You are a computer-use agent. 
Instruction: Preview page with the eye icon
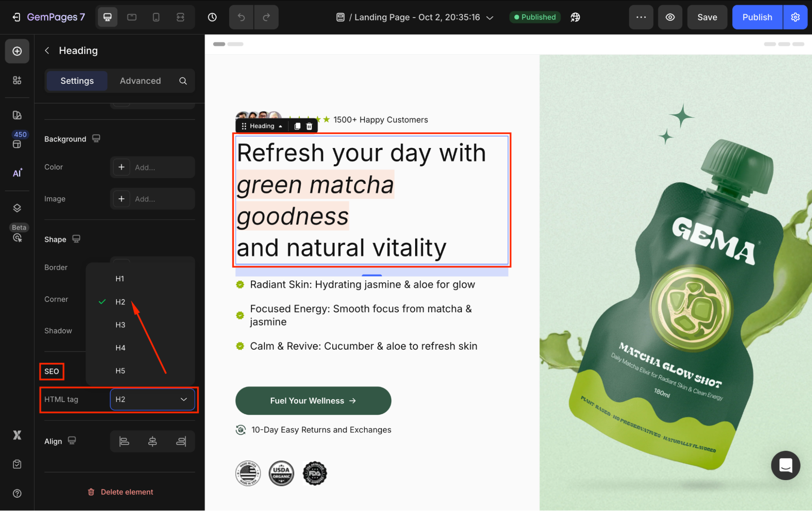click(670, 17)
